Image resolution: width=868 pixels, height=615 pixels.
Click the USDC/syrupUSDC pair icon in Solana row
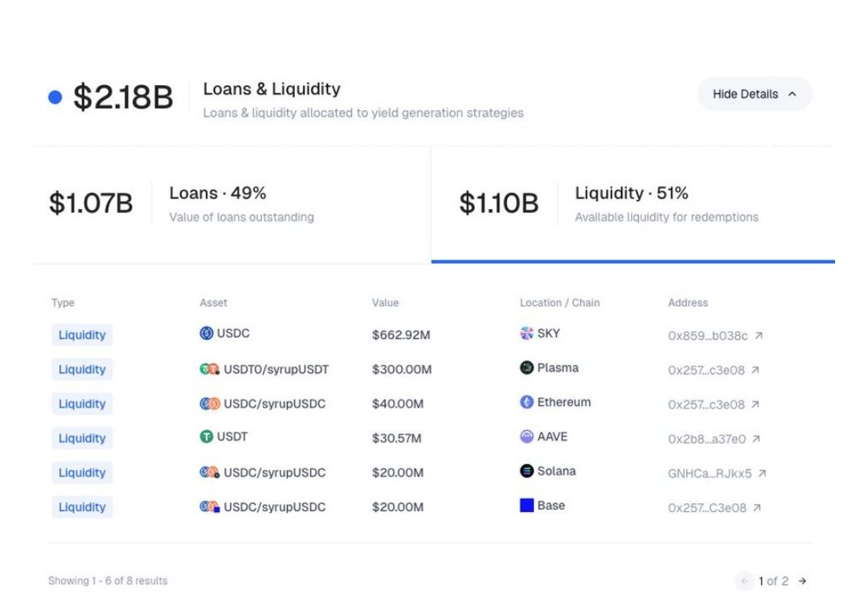210,472
